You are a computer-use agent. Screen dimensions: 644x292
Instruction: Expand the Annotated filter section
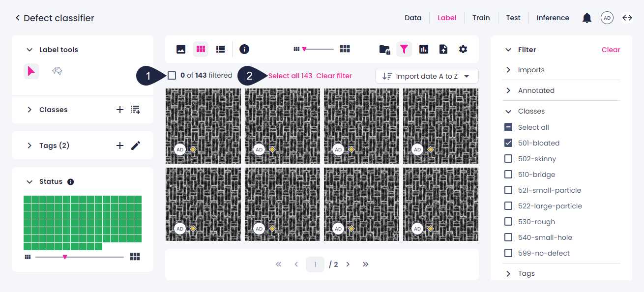tap(508, 90)
